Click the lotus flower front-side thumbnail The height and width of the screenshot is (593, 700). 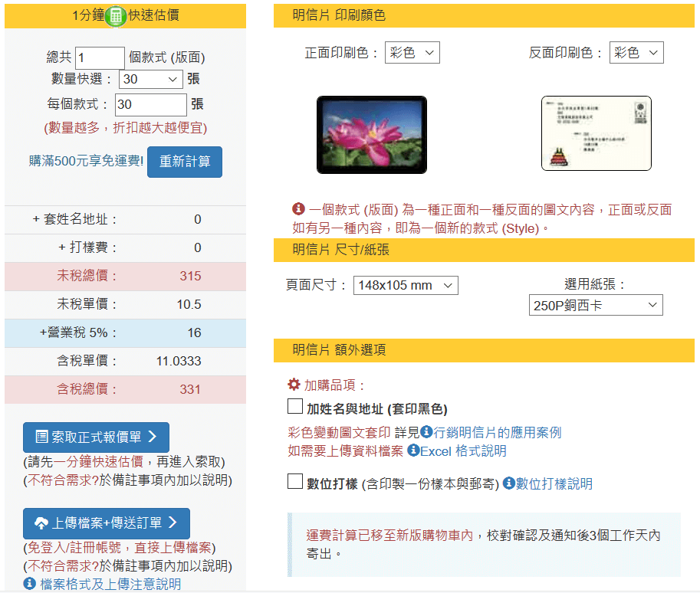click(x=372, y=135)
